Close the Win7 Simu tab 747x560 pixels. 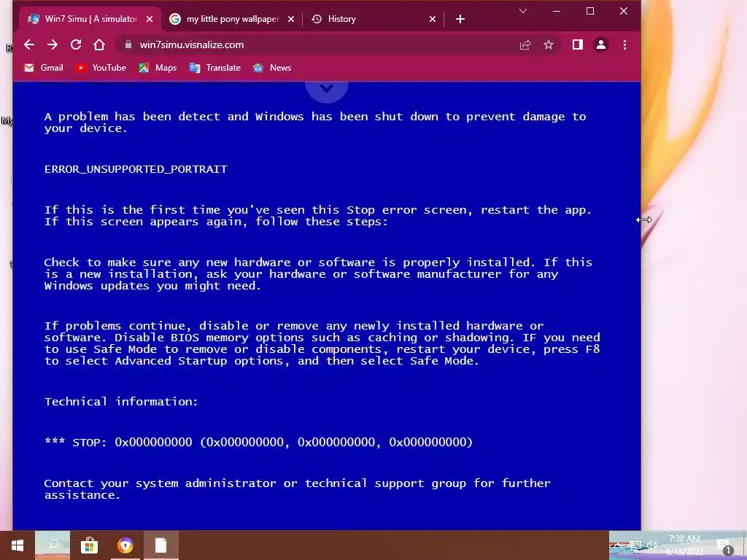tap(150, 19)
